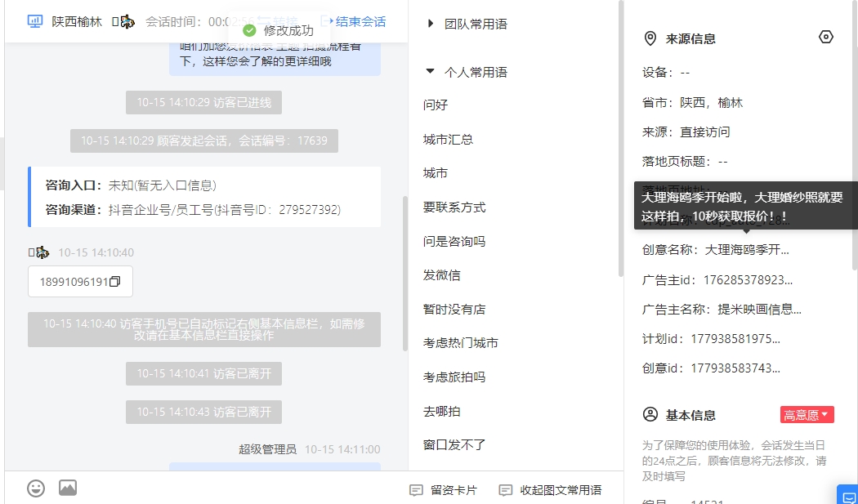Click the phone number 18991096191 message bubble
This screenshot has width=858, height=504.
[x=80, y=282]
